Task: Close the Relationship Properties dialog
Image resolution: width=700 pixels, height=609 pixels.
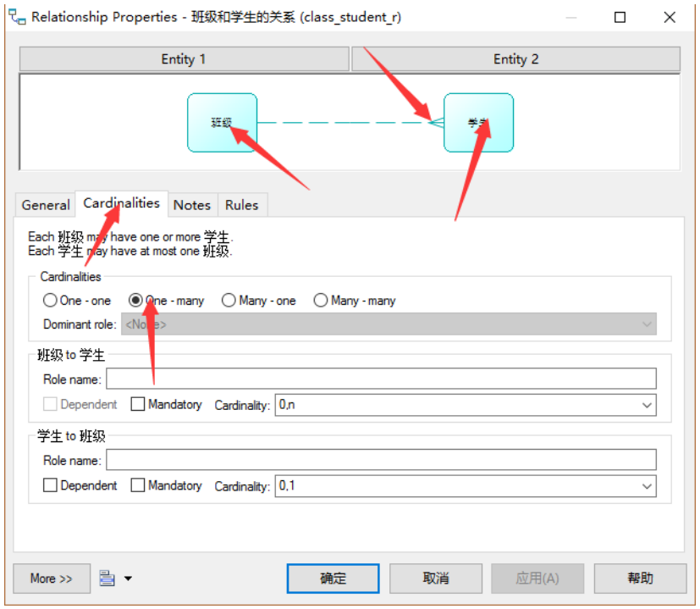Action: pos(670,18)
